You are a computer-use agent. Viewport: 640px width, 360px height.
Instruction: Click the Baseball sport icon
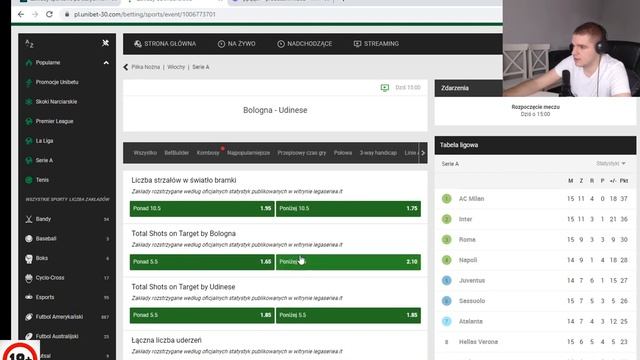click(29, 239)
